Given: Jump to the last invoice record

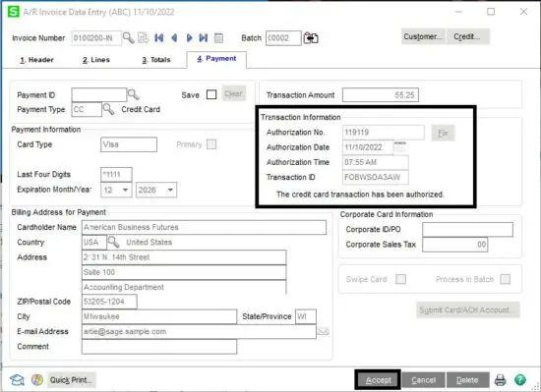Looking at the screenshot, I should (204, 38).
